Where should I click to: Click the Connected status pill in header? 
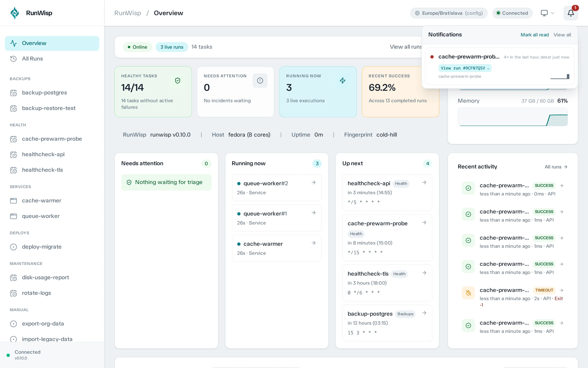pyautogui.click(x=512, y=13)
